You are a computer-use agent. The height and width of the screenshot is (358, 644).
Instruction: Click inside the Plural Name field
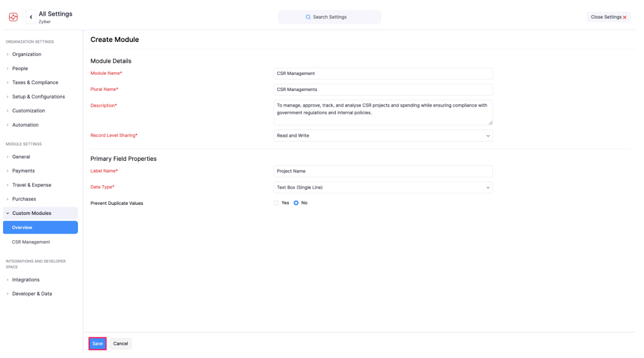tap(383, 89)
